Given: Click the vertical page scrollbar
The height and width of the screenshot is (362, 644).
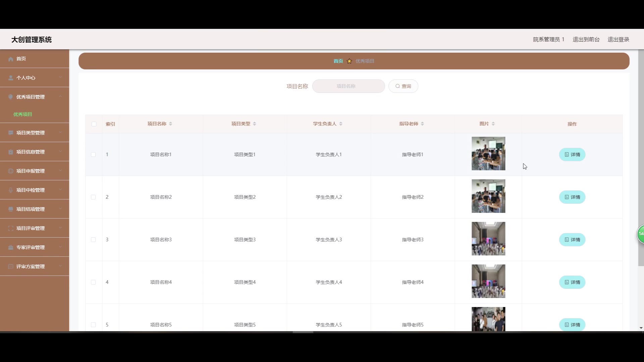Looking at the screenshot, I should 641,158.
